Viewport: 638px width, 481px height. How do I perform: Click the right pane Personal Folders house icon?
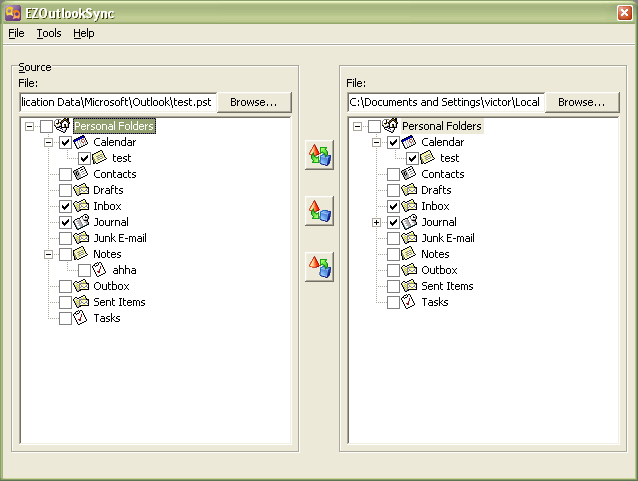[390, 125]
